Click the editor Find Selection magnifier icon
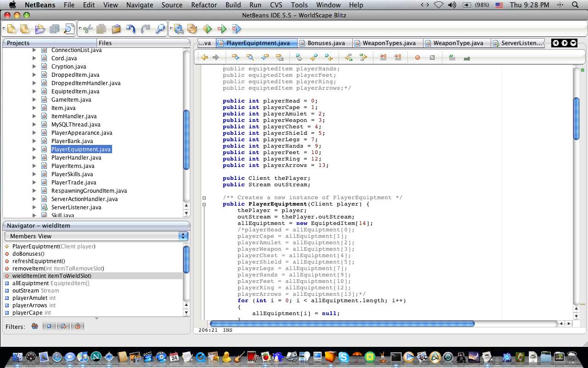This screenshot has height=368, width=588. (250, 57)
